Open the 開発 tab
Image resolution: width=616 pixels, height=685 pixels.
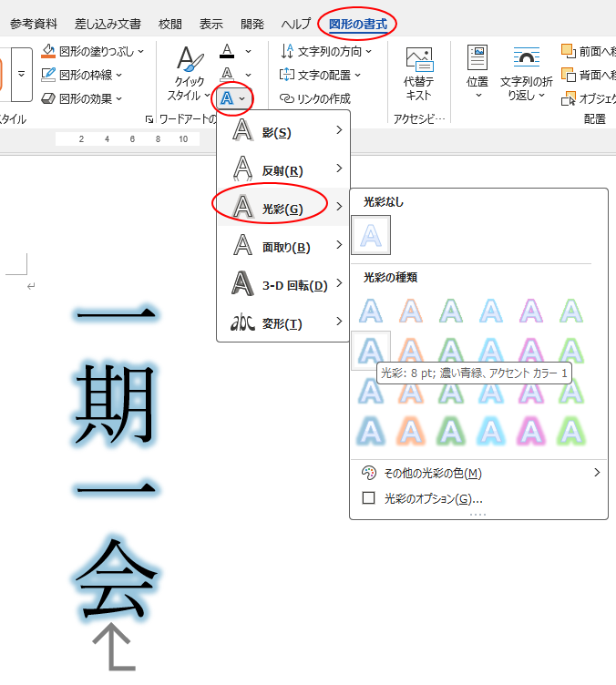point(252,24)
